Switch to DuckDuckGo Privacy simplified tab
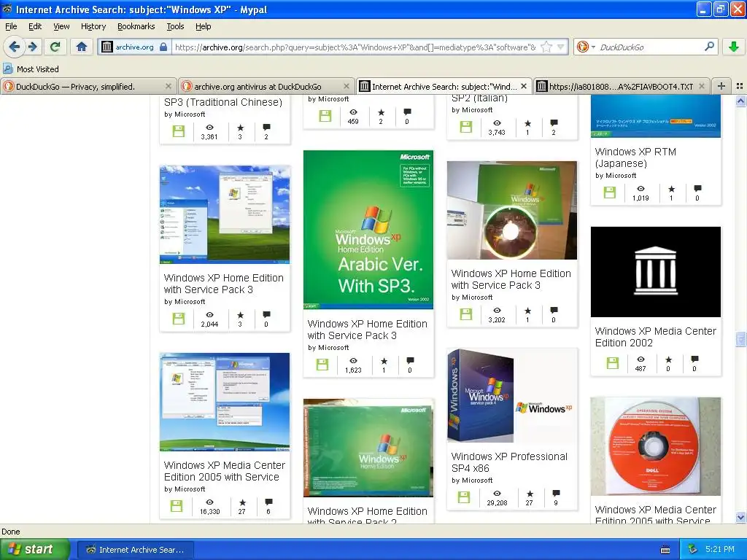 tap(75, 87)
